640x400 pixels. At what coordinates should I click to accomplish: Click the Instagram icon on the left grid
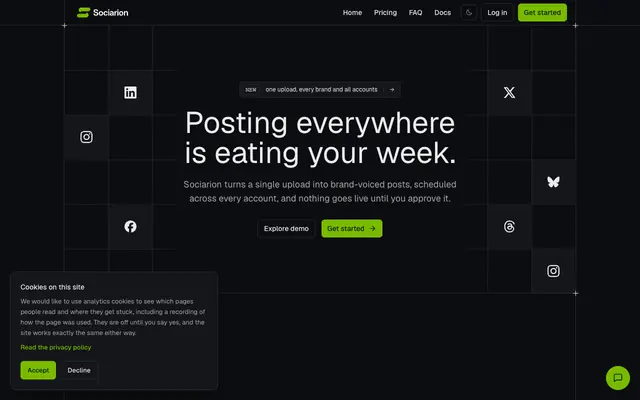[86, 137]
